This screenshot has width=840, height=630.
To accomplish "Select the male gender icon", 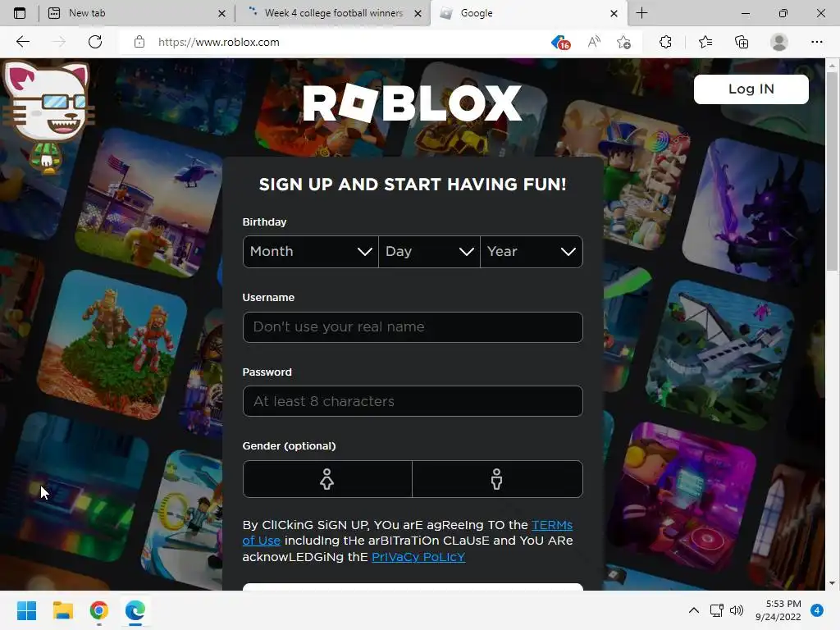I will point(496,479).
